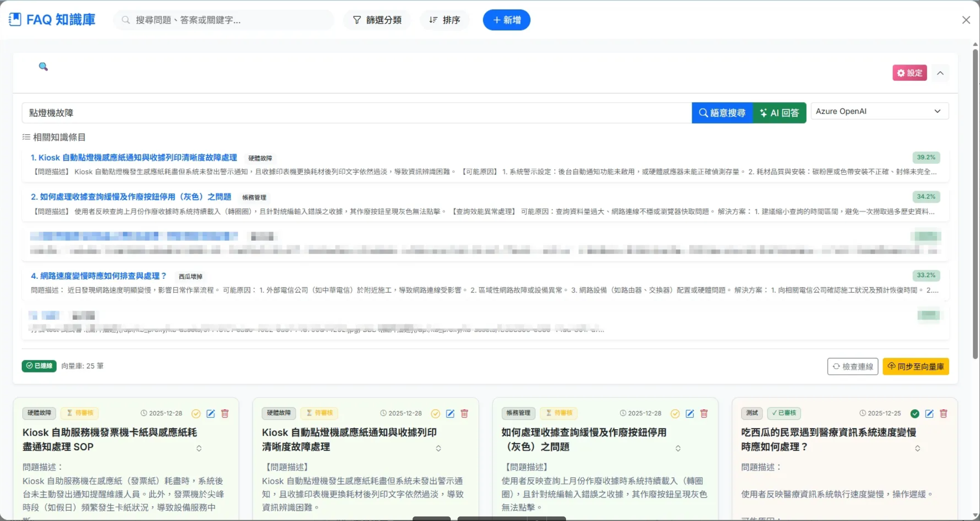The height and width of the screenshot is (521, 980).
Task: Open the Azure OpenAI provider dropdown
Action: [878, 111]
